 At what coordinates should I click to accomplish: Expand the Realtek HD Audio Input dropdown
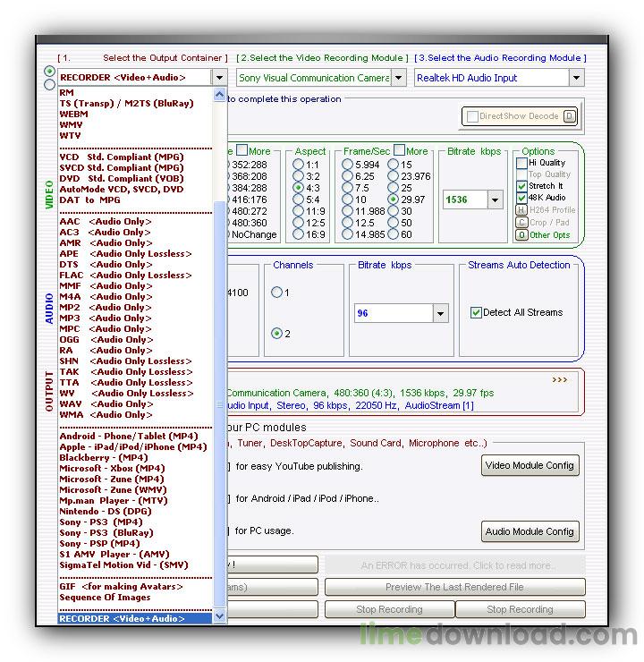576,78
